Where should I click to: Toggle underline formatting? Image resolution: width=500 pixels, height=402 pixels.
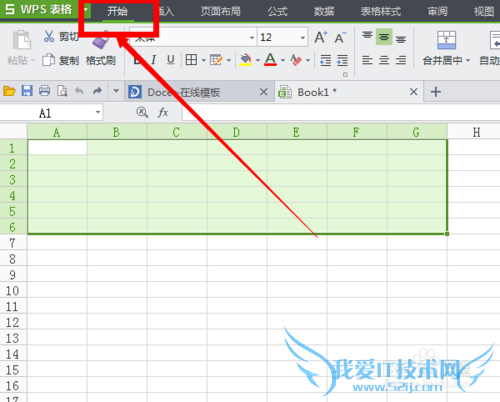(x=171, y=60)
